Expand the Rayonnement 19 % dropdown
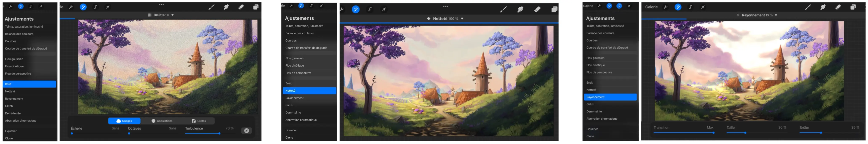 pyautogui.click(x=776, y=15)
